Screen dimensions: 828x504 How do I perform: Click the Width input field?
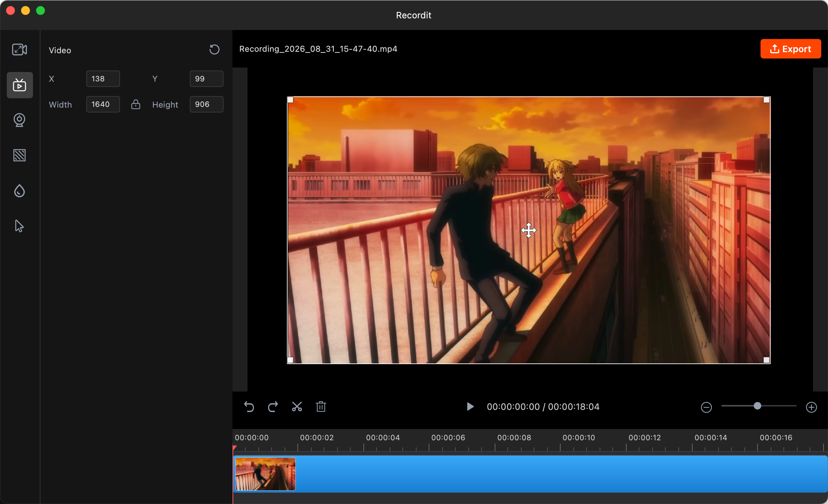pos(103,104)
